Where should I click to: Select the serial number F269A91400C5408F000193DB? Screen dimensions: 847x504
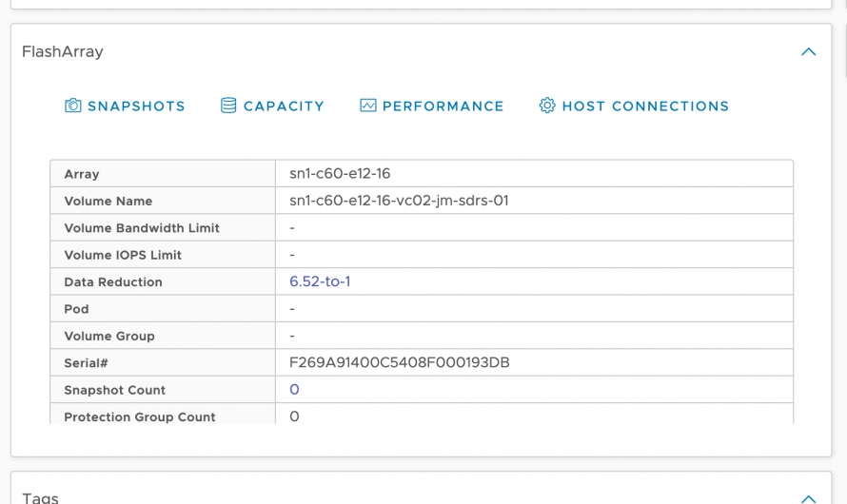[399, 363]
